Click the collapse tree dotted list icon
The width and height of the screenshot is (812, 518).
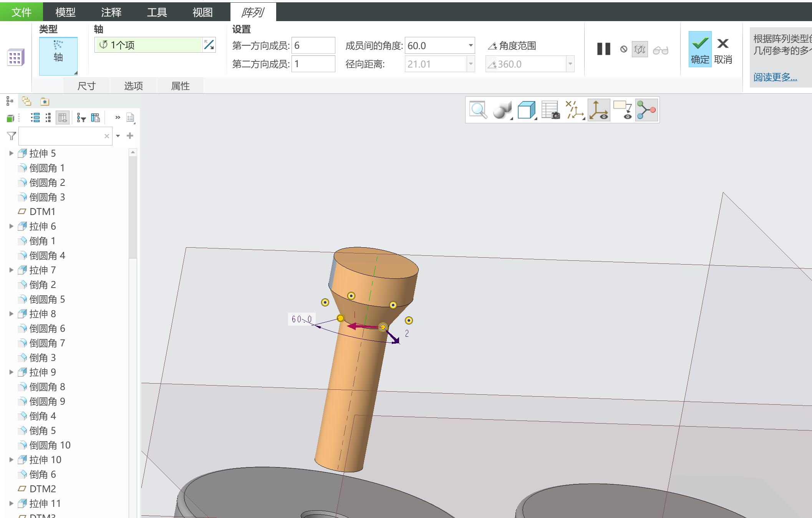click(48, 118)
